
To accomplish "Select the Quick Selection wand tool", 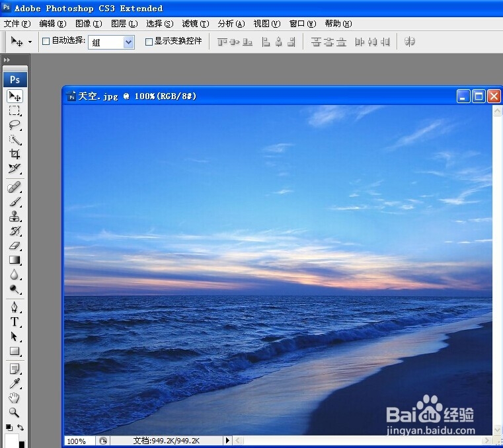I will pyautogui.click(x=15, y=139).
